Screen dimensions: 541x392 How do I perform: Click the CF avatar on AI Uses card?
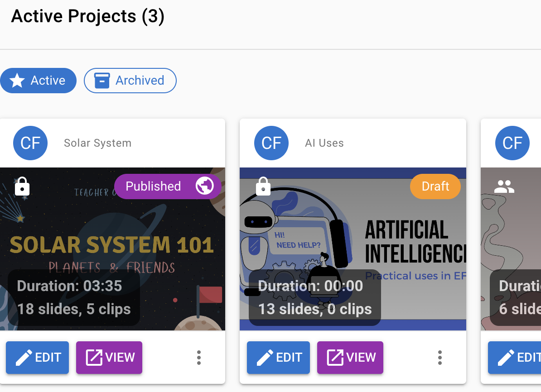(271, 143)
